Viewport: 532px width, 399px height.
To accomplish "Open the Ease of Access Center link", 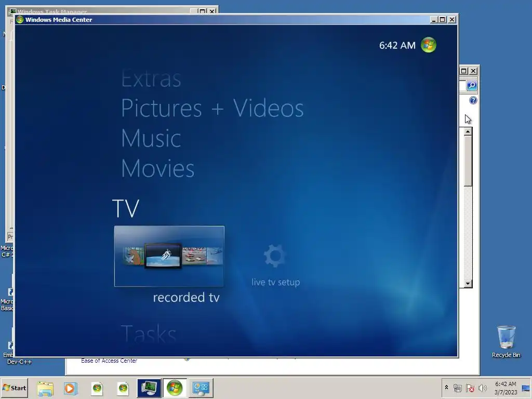I will coord(109,361).
